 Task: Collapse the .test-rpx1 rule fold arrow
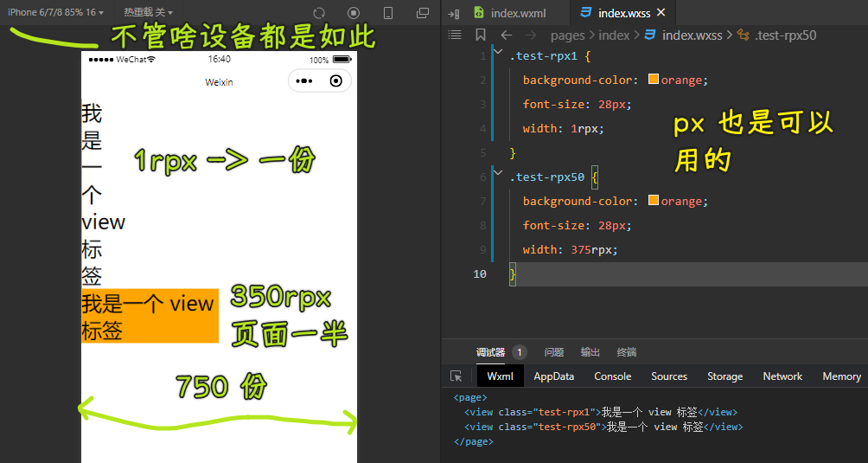click(x=498, y=52)
